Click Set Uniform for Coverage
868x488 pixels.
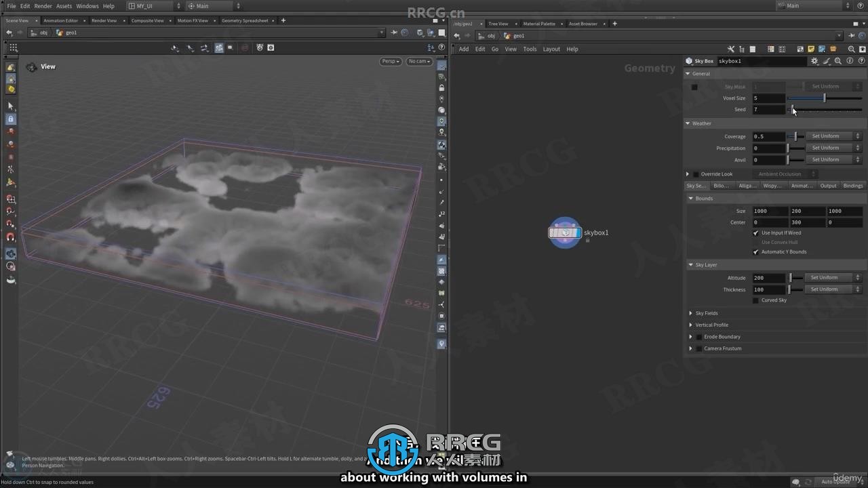[833, 136]
